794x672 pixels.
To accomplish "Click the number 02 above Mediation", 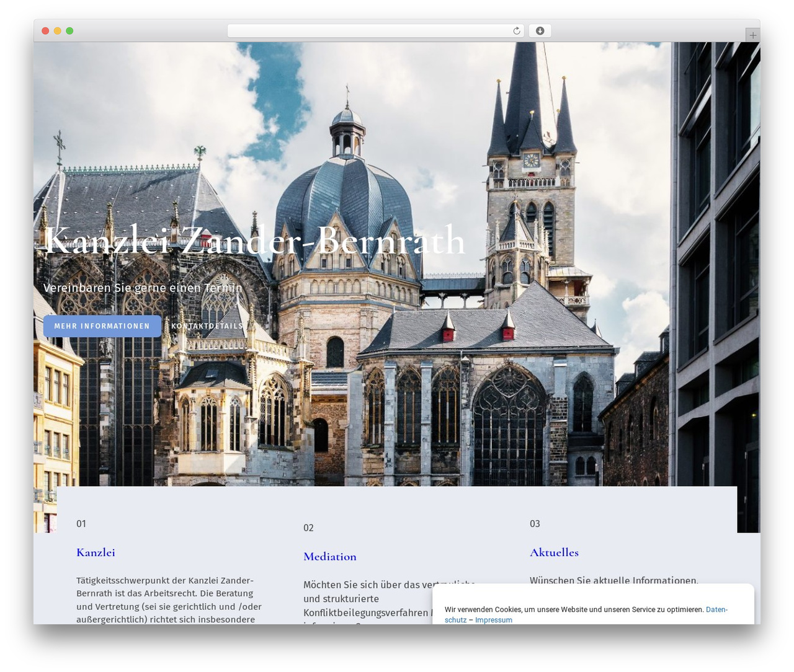I will (x=308, y=528).
